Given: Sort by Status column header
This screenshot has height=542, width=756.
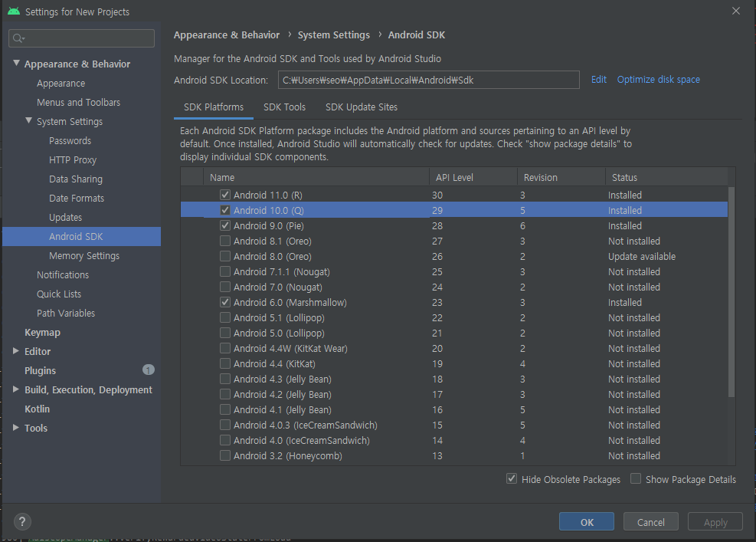Looking at the screenshot, I should 667,177.
